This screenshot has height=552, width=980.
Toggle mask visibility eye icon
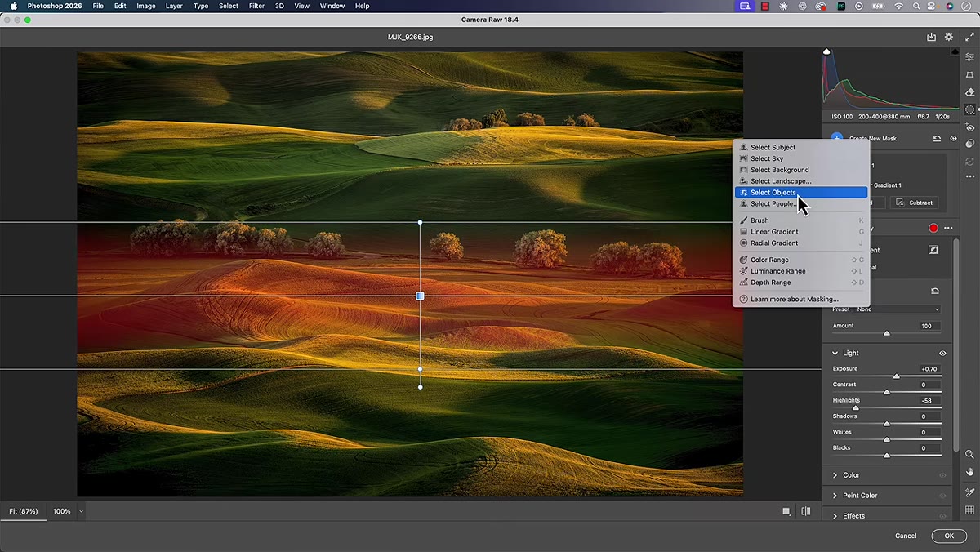point(953,139)
